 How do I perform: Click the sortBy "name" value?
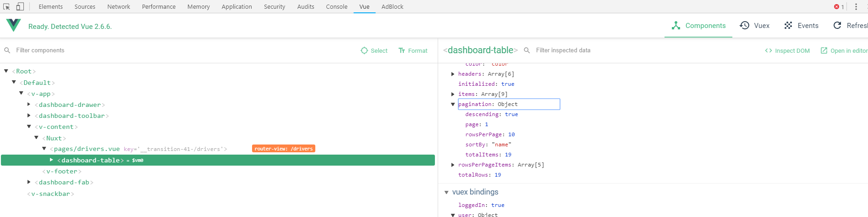pos(501,145)
